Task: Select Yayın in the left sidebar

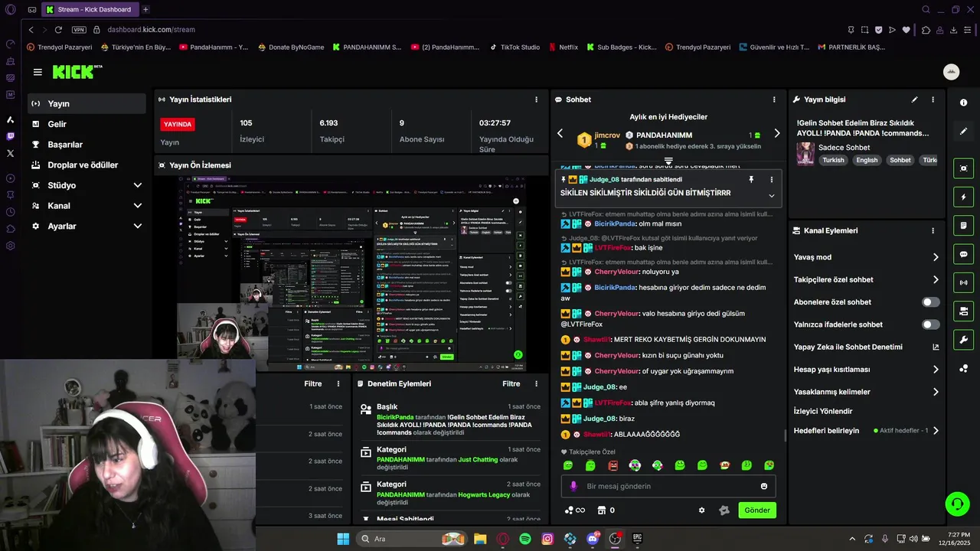Action: (x=87, y=103)
